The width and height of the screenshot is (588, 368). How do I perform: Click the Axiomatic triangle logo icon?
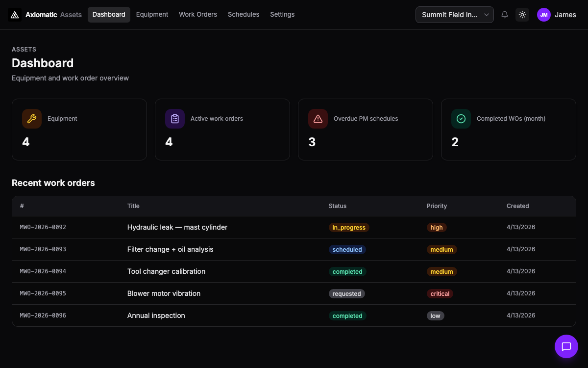[15, 15]
